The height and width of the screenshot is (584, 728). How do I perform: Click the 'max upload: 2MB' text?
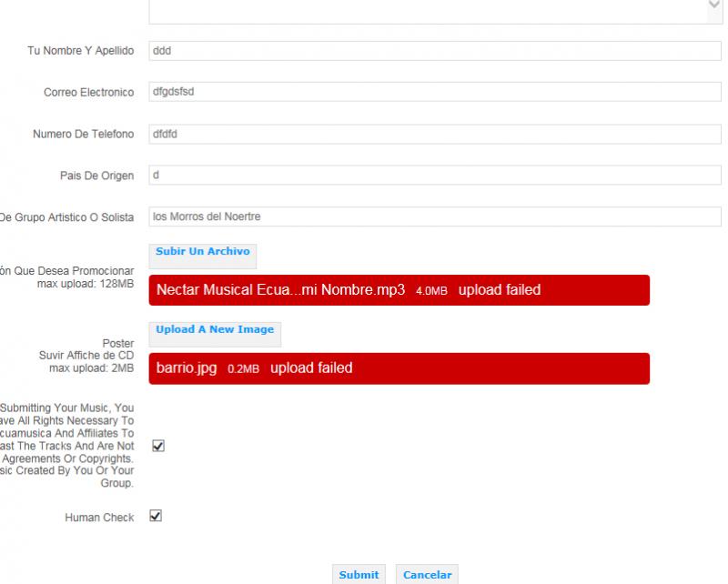coord(92,368)
